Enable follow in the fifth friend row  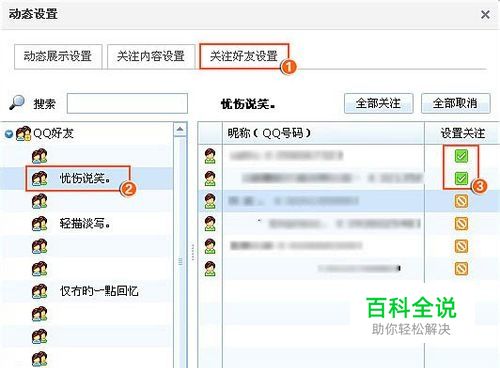coord(461,246)
